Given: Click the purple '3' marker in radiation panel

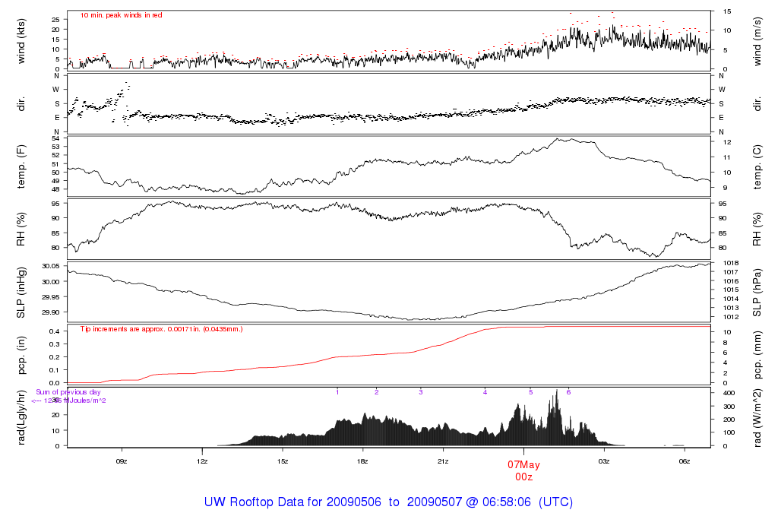Looking at the screenshot, I should (x=421, y=392).
